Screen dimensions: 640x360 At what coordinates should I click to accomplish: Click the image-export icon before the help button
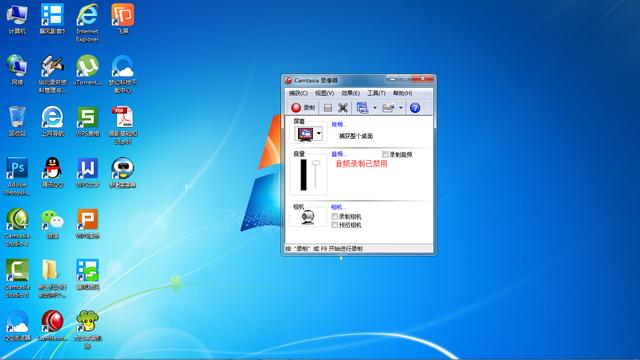coord(388,108)
